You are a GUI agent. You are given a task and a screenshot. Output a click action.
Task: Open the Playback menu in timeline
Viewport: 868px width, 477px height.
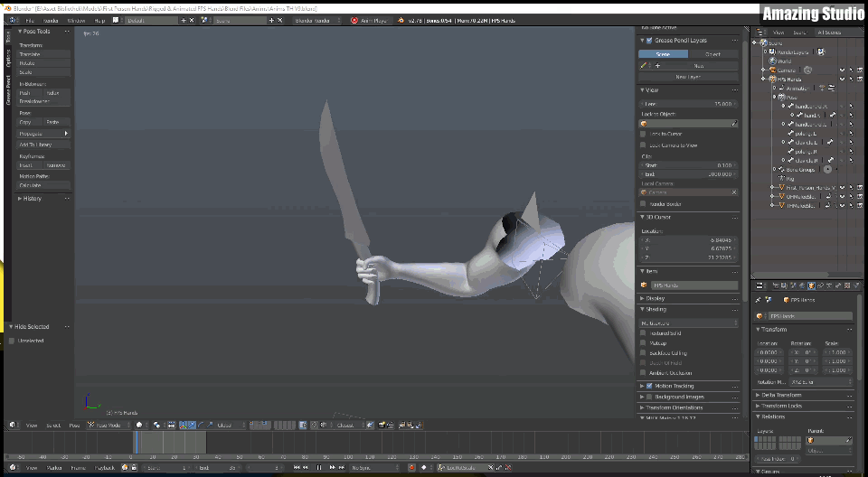tap(105, 468)
